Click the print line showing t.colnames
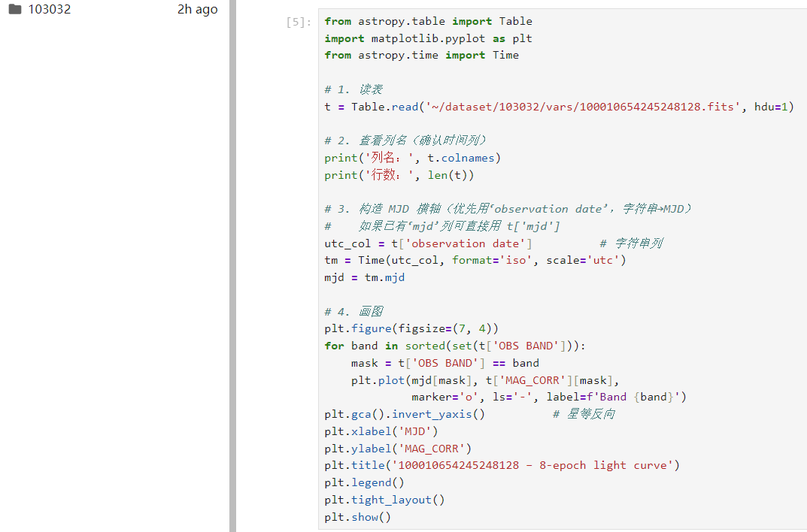Image resolution: width=807 pixels, height=532 pixels. click(412, 158)
